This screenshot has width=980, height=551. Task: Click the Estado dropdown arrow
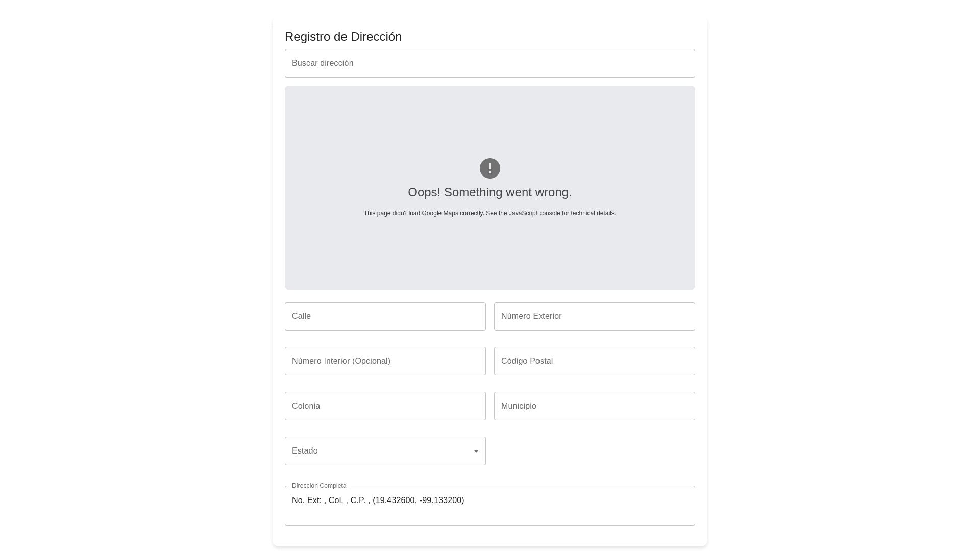click(x=476, y=451)
